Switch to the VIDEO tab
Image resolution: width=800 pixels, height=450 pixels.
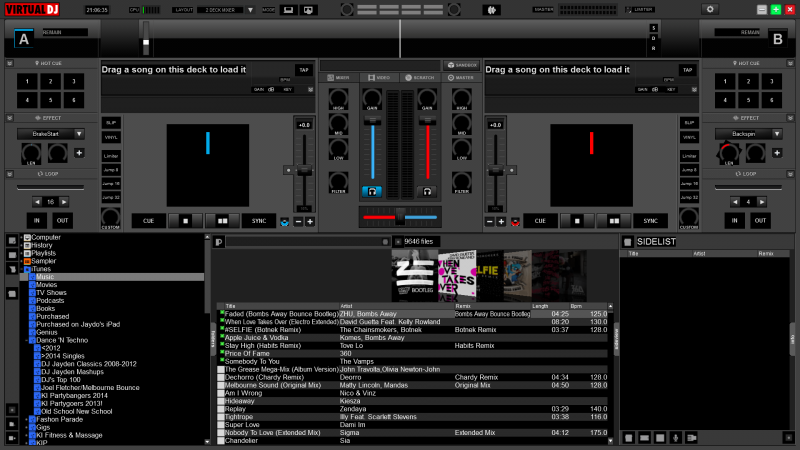[379, 78]
